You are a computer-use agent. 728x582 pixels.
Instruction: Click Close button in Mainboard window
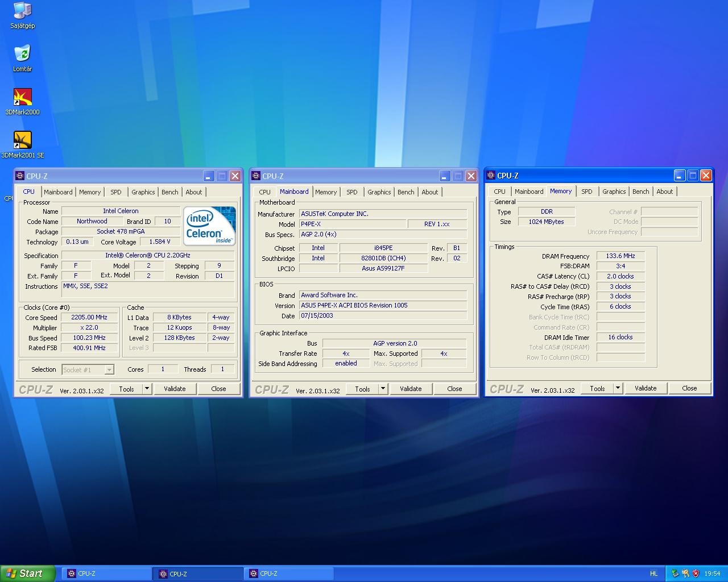pyautogui.click(x=454, y=389)
